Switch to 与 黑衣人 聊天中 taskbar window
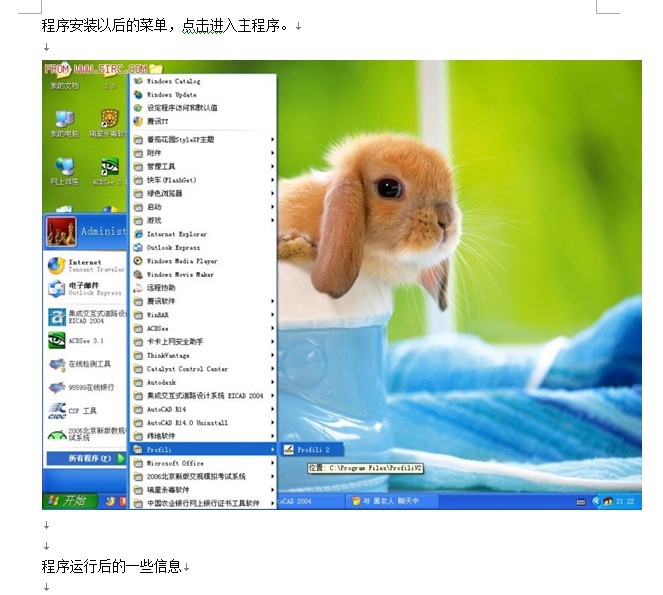The image size is (663, 595). tap(392, 501)
